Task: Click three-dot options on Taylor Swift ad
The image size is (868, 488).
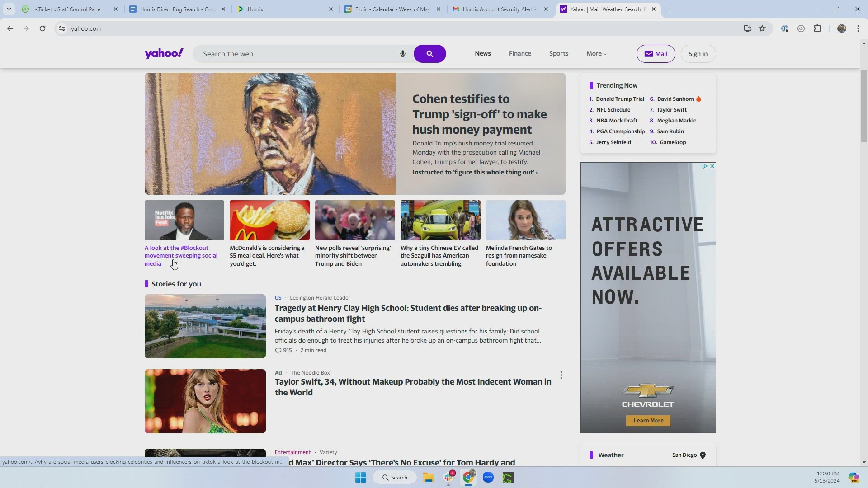Action: [561, 375]
